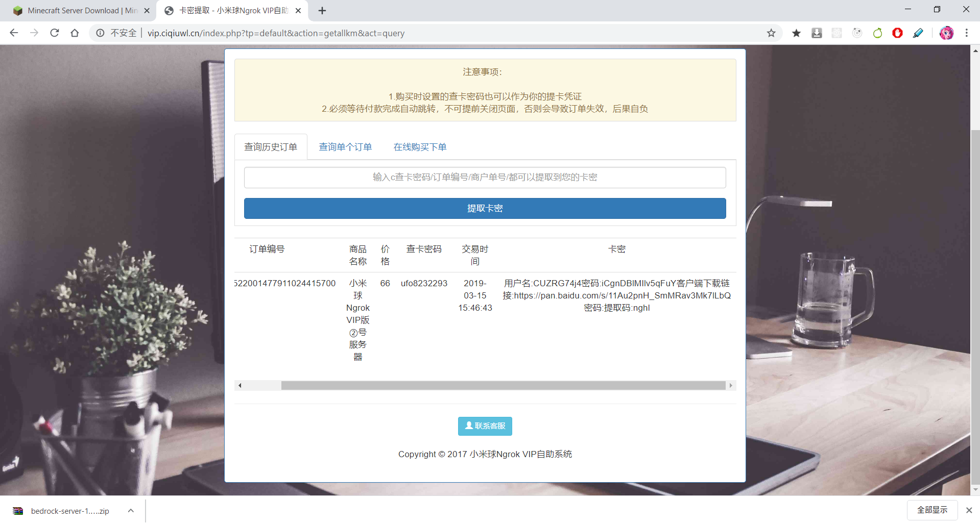Screen dimensions: 980x525
Task: Click the green circular extension icon
Action: (x=877, y=33)
